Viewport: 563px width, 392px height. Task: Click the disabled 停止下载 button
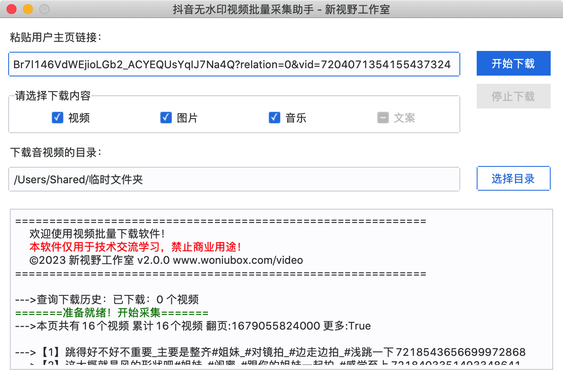tap(513, 96)
